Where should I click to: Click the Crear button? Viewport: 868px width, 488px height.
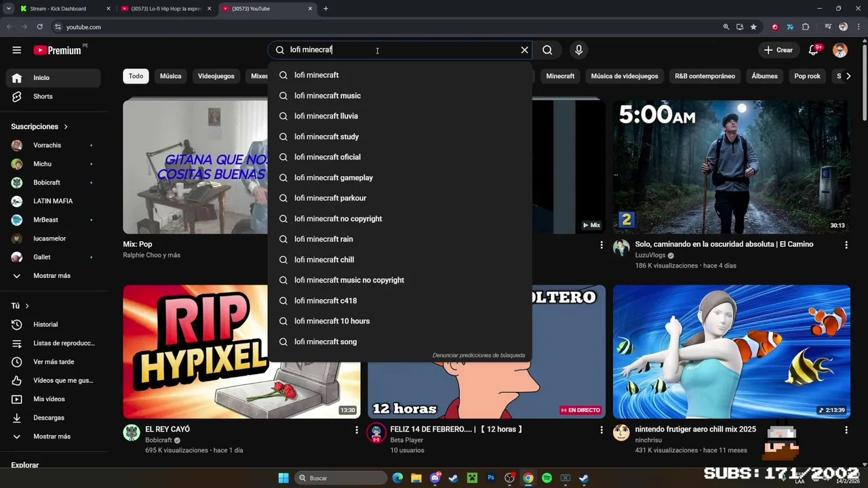pyautogui.click(x=778, y=50)
